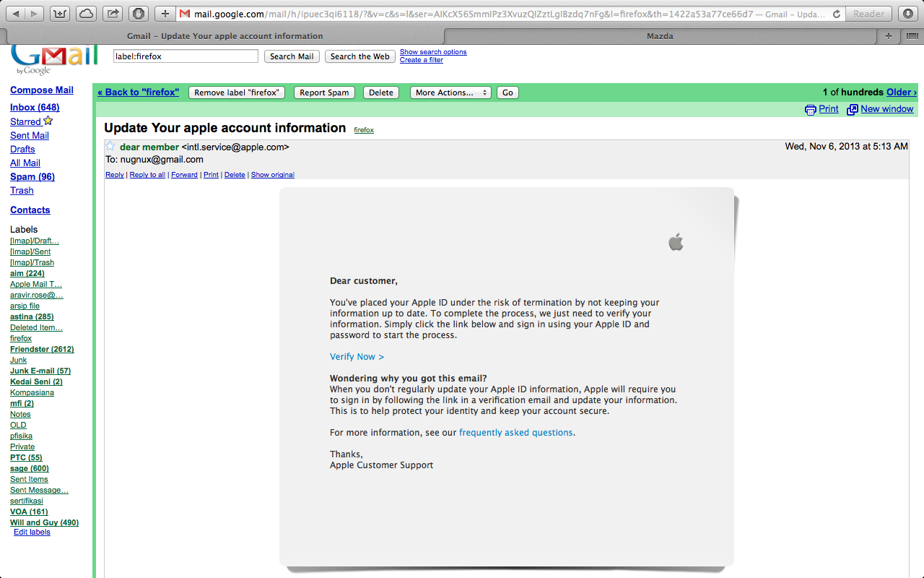Screen dimensions: 924x578
Task: Click the Go button
Action: pos(507,92)
